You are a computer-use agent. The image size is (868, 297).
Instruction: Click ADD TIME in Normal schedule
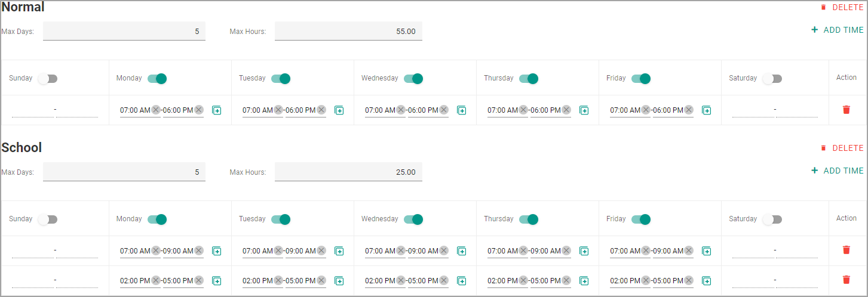[x=838, y=30]
